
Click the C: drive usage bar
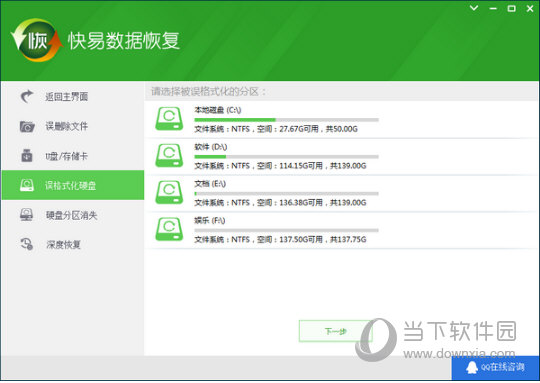[287, 120]
